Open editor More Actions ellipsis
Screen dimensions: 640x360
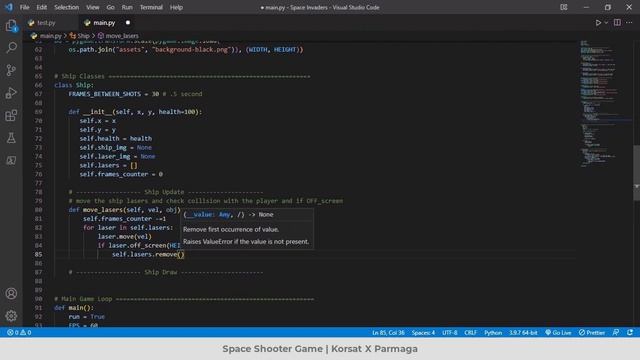629,23
